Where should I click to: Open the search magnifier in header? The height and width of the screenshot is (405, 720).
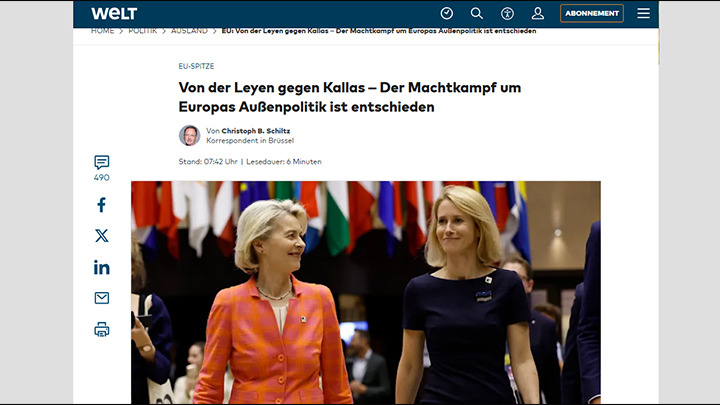477,14
